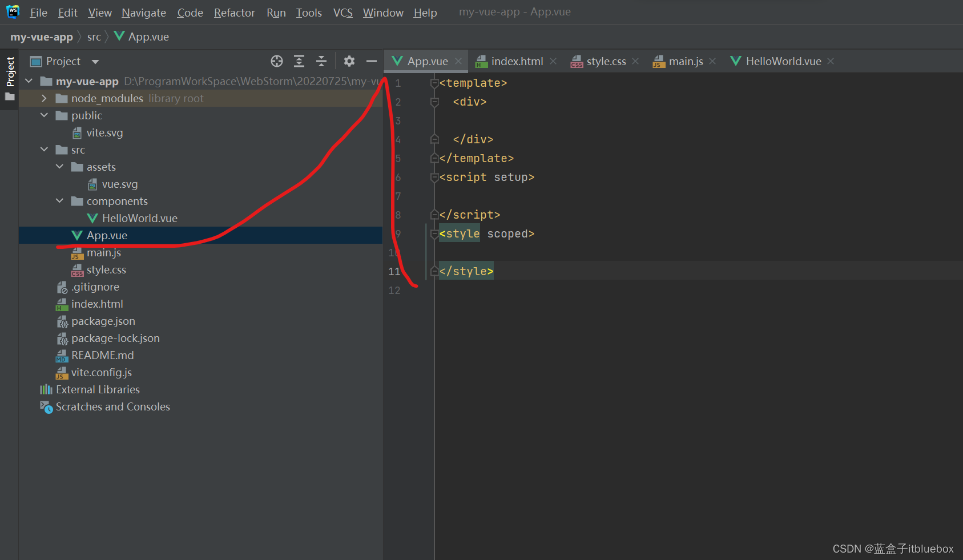Click src breadcrumb in navigation bar
The image size is (963, 560).
[x=94, y=37]
